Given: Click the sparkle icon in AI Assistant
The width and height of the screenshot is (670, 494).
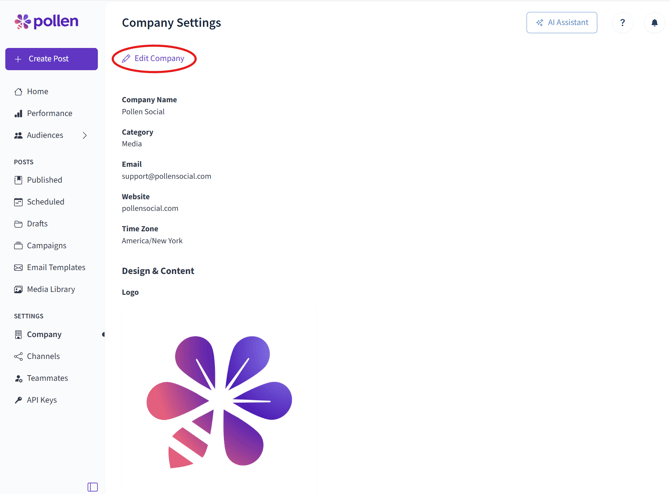Looking at the screenshot, I should pos(540,23).
